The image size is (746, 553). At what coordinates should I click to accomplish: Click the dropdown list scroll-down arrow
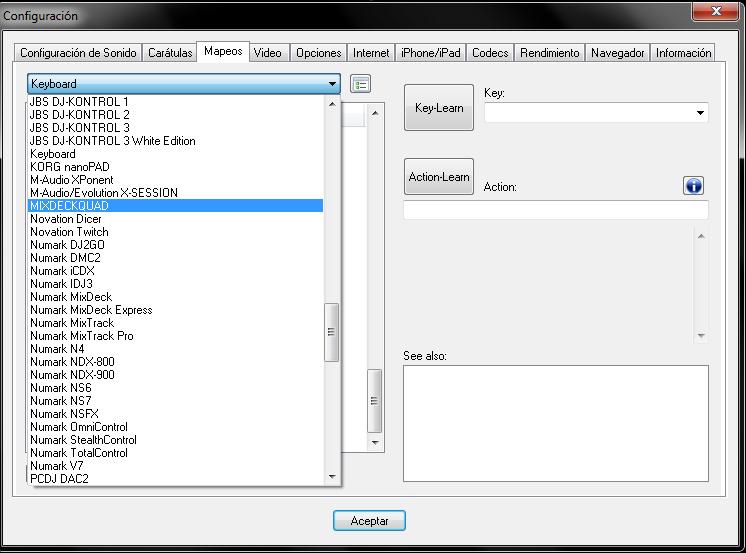pos(332,476)
